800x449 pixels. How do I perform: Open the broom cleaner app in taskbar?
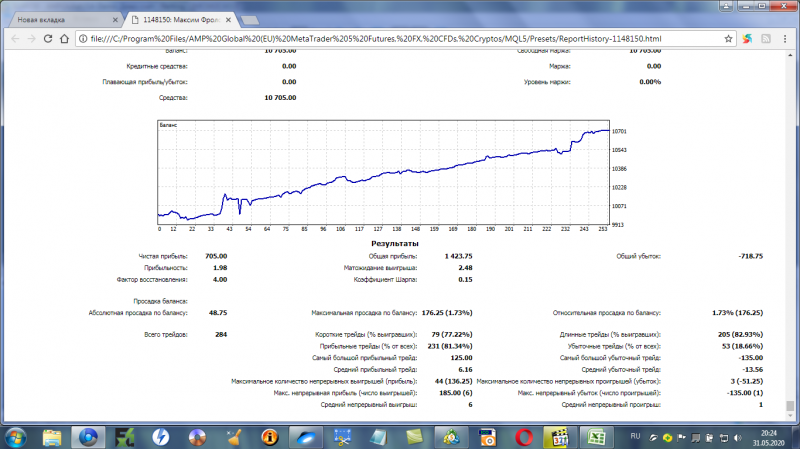click(x=234, y=438)
